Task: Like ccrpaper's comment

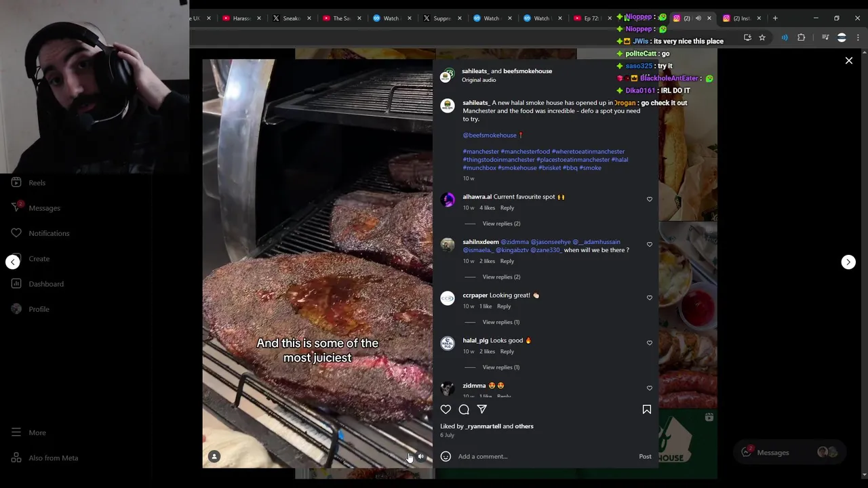Action: (649, 298)
